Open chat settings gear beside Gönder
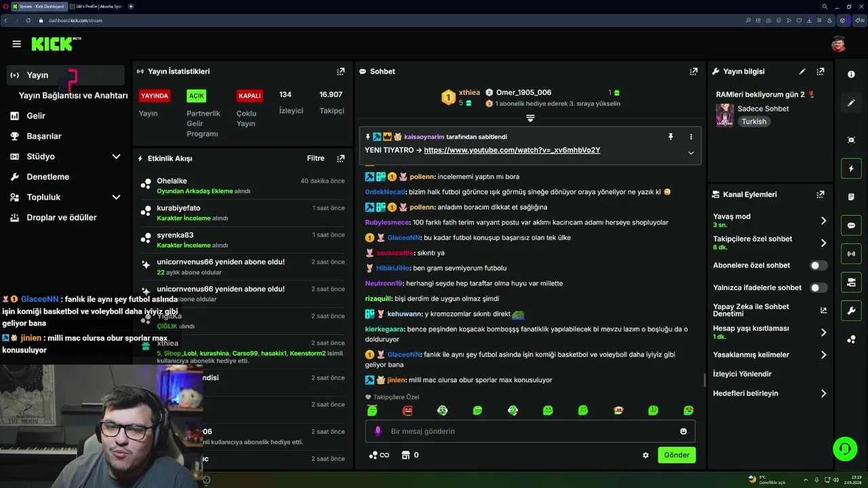 pyautogui.click(x=646, y=455)
